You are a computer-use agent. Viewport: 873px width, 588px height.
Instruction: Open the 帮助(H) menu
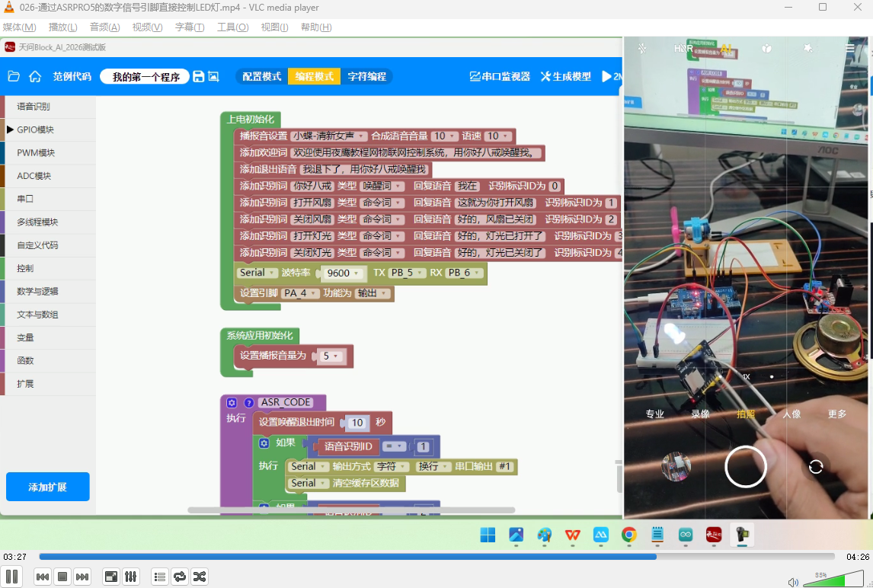pyautogui.click(x=316, y=27)
